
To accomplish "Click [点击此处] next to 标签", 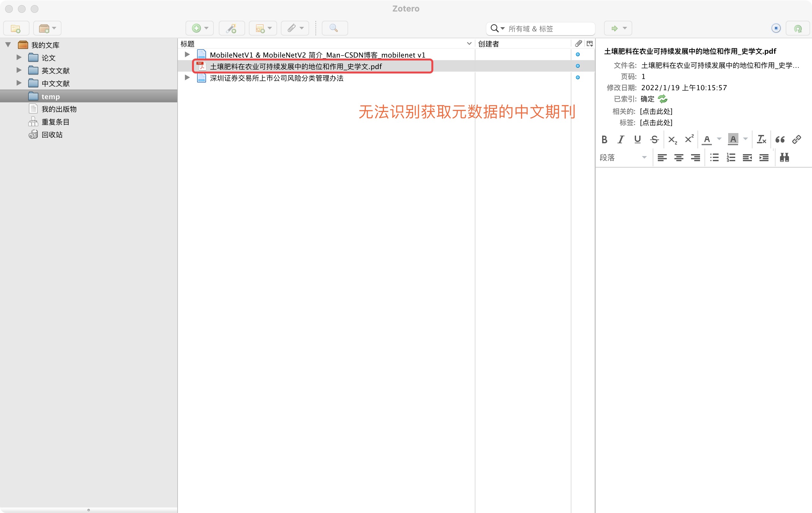I will [x=656, y=123].
